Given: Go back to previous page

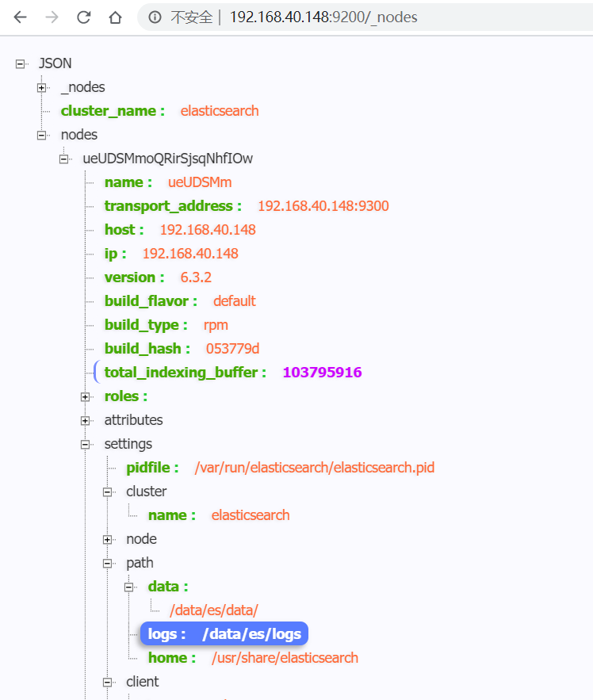Looking at the screenshot, I should coord(20,17).
